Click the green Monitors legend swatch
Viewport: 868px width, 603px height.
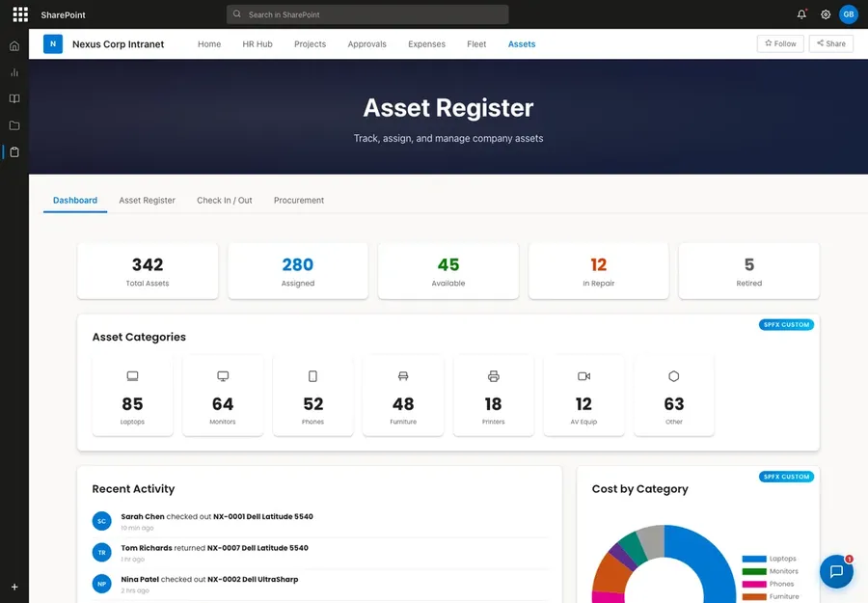(754, 571)
